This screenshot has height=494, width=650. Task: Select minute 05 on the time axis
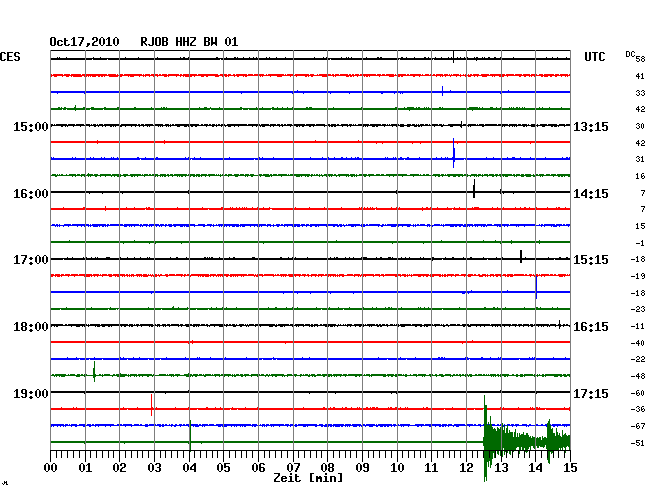[x=223, y=468]
